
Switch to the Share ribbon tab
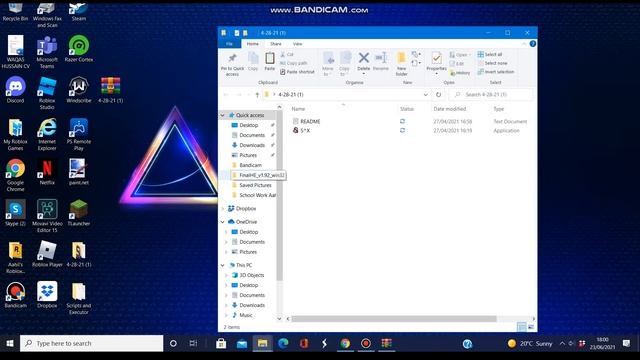coord(276,44)
